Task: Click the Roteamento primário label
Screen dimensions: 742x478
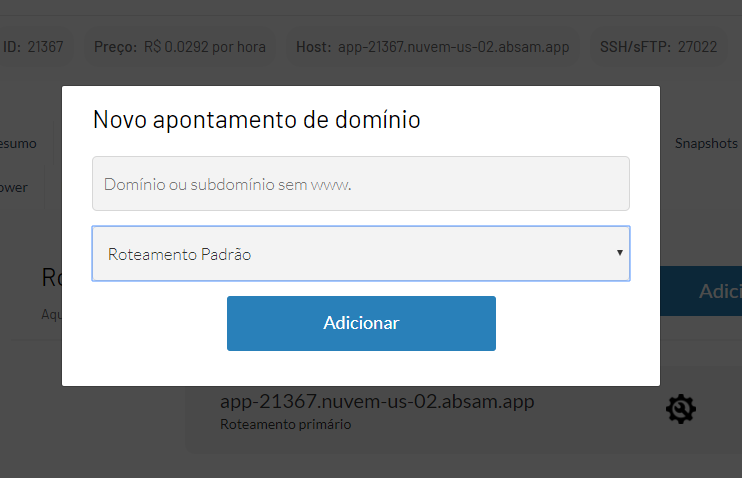Action: coord(285,424)
